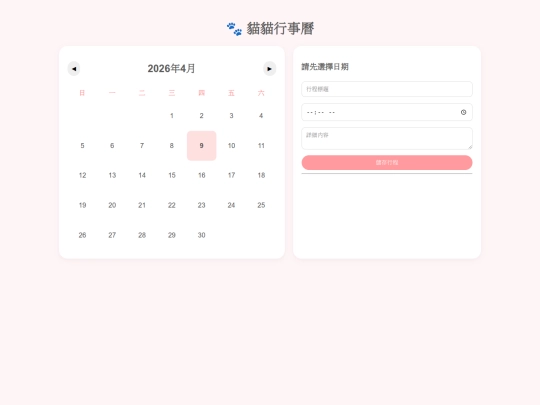Select April 30 on the calendar

coord(201,235)
